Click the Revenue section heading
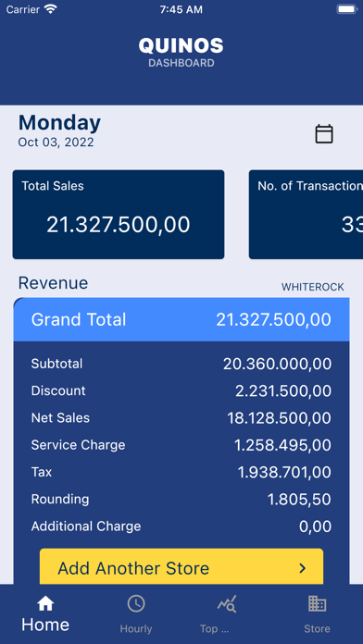This screenshot has width=363, height=644. [53, 283]
